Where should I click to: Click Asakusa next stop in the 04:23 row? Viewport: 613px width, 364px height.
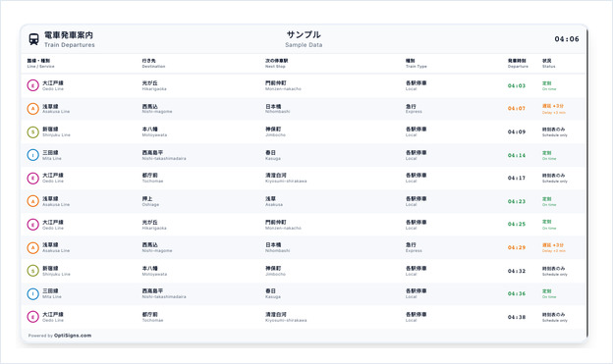tap(274, 201)
